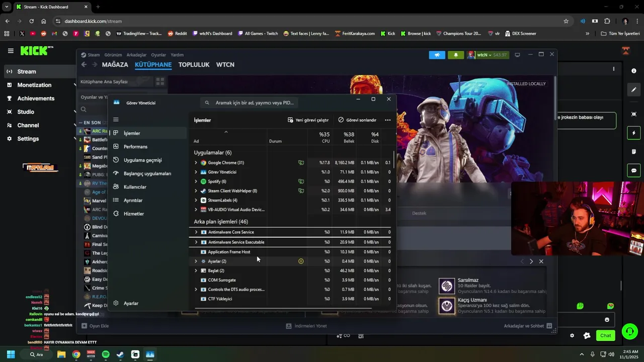Open Windows Start menu
The width and height of the screenshot is (644, 362).
coord(11,354)
